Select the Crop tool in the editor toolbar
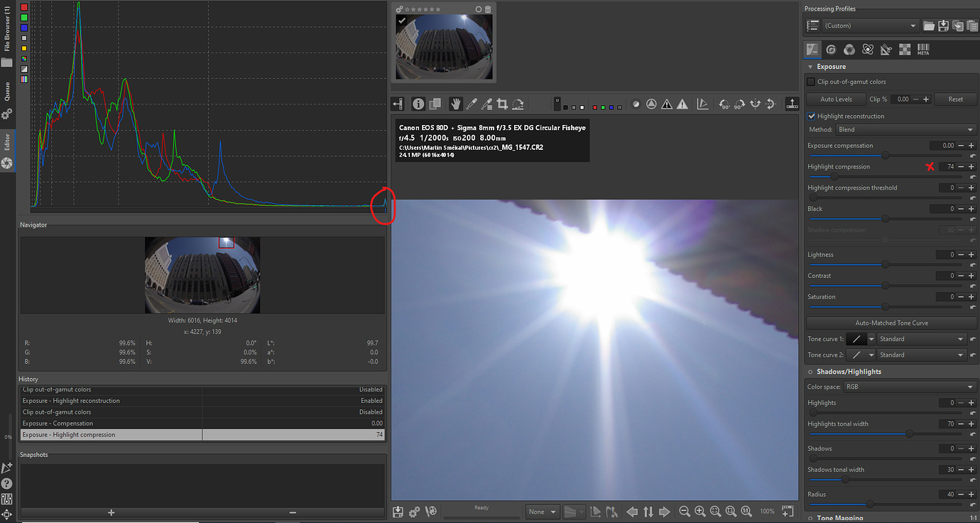Image resolution: width=980 pixels, height=523 pixels. click(x=502, y=104)
